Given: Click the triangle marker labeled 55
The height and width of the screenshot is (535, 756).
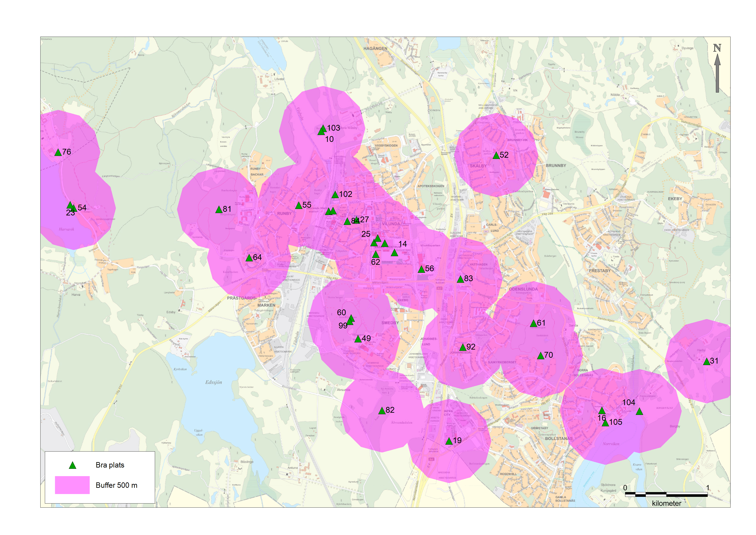Looking at the screenshot, I should (298, 205).
